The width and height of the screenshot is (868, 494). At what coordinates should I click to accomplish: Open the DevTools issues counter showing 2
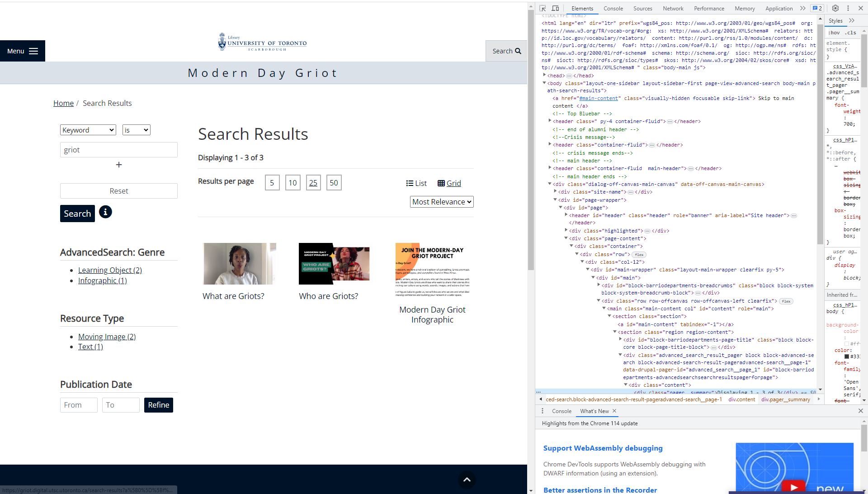[817, 8]
